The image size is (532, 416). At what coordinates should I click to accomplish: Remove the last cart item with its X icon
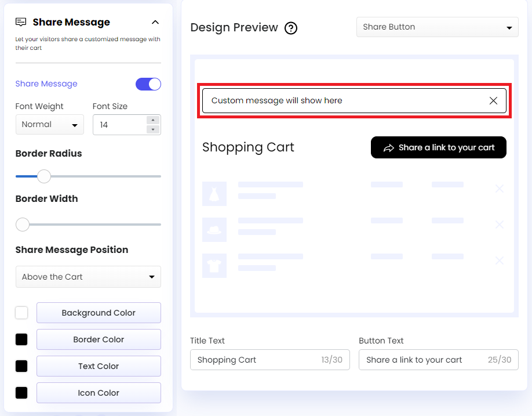tap(499, 261)
